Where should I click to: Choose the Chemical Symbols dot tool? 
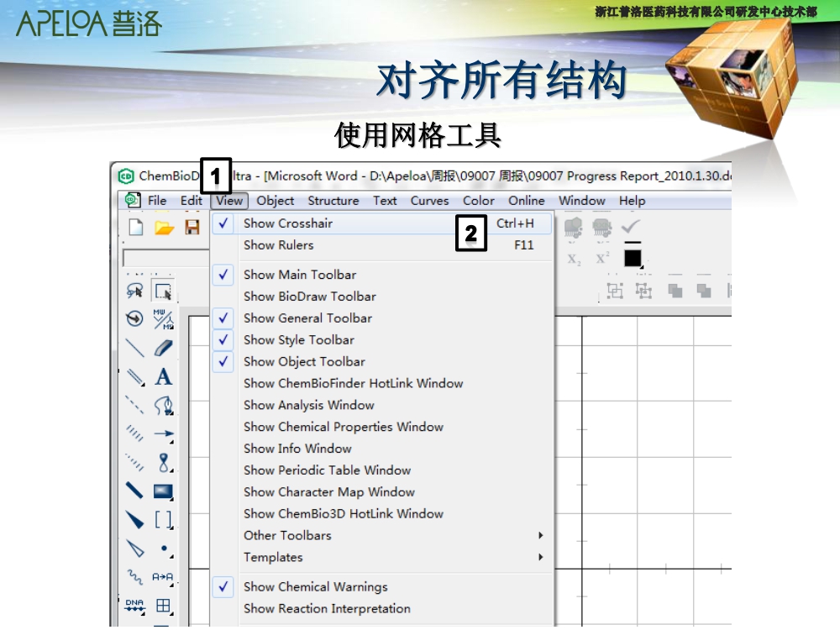click(164, 548)
